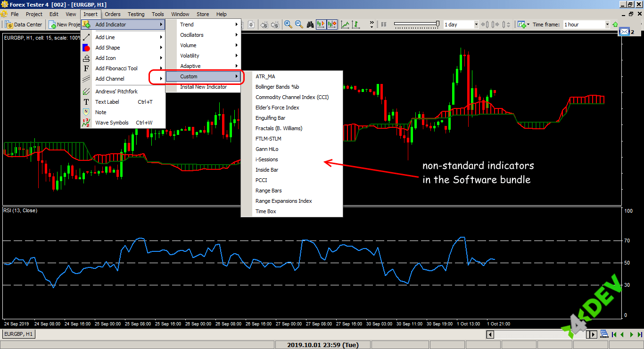Click the chart shift toolbar icon
The width and height of the screenshot is (644, 349).
356,24
